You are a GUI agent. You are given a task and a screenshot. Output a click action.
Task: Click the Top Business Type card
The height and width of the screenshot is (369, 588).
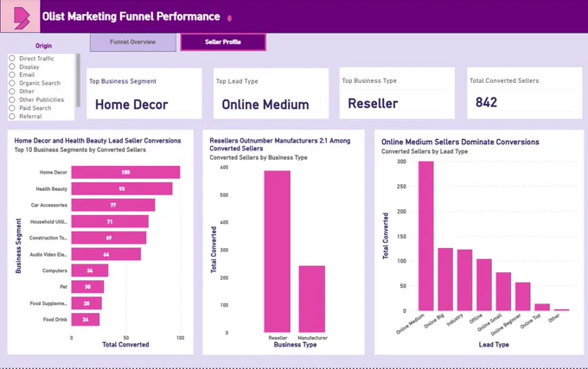coord(397,93)
